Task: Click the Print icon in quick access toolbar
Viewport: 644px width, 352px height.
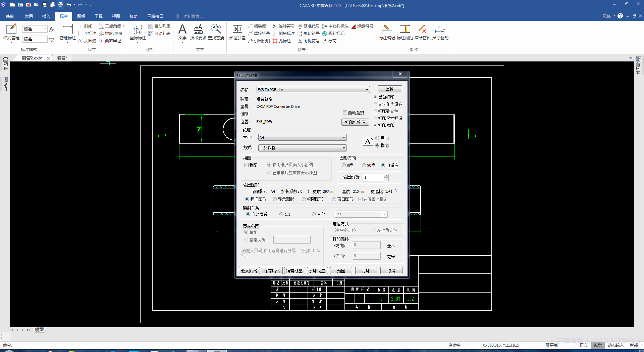Action: pos(61,5)
